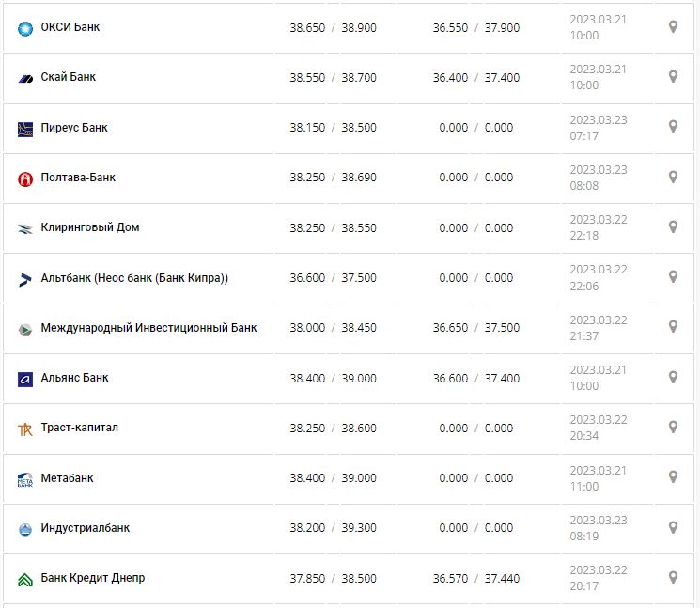Open the Скай Банк link

69,77
